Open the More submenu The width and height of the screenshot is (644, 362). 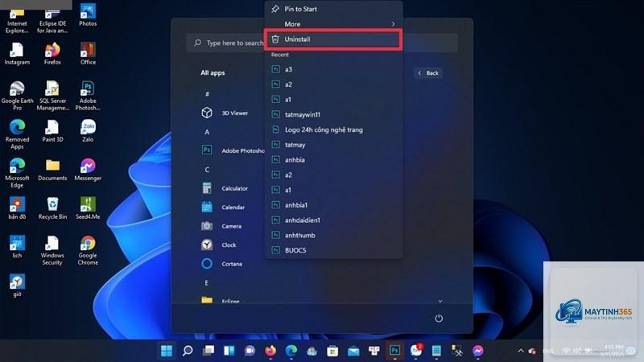pyautogui.click(x=333, y=24)
